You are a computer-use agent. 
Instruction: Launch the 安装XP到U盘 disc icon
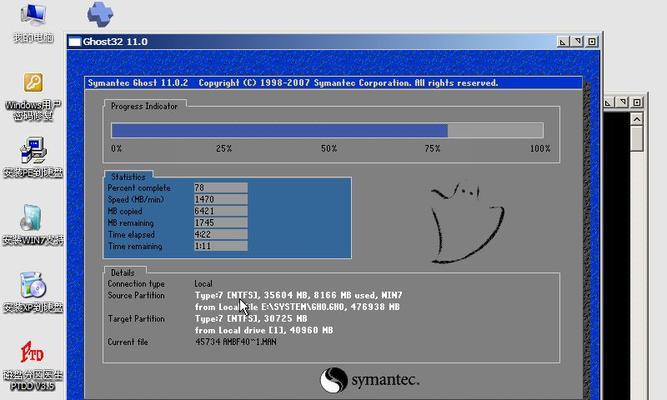(33, 292)
